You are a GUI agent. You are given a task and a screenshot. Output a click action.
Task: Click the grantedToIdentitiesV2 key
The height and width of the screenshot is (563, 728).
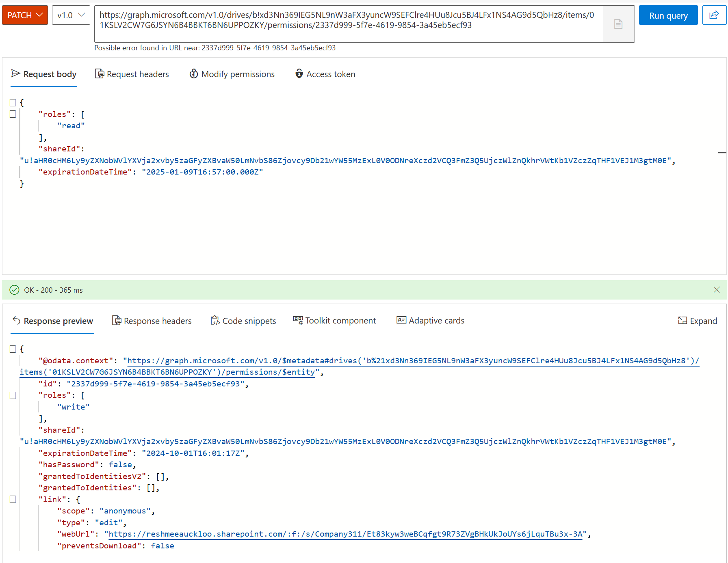tap(92, 477)
